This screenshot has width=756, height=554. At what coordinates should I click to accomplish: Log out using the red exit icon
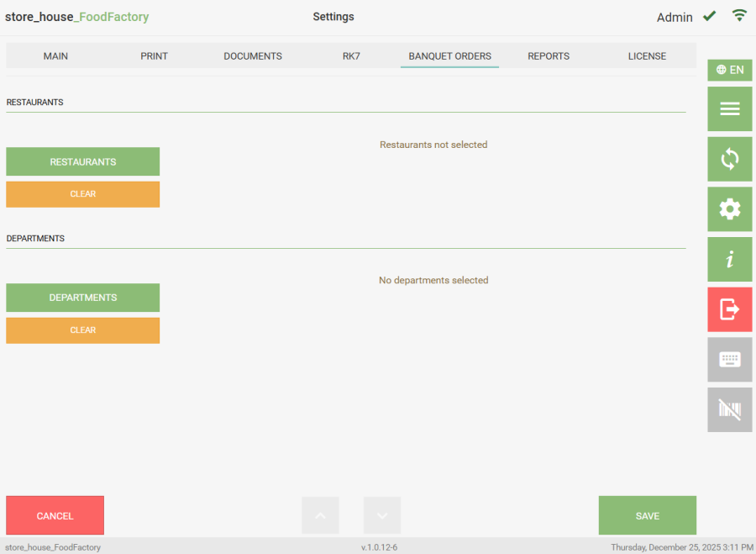click(729, 309)
